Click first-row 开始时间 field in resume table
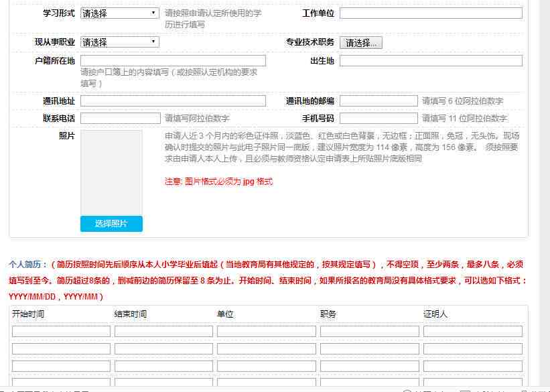The width and height of the screenshot is (550, 392). (61, 331)
